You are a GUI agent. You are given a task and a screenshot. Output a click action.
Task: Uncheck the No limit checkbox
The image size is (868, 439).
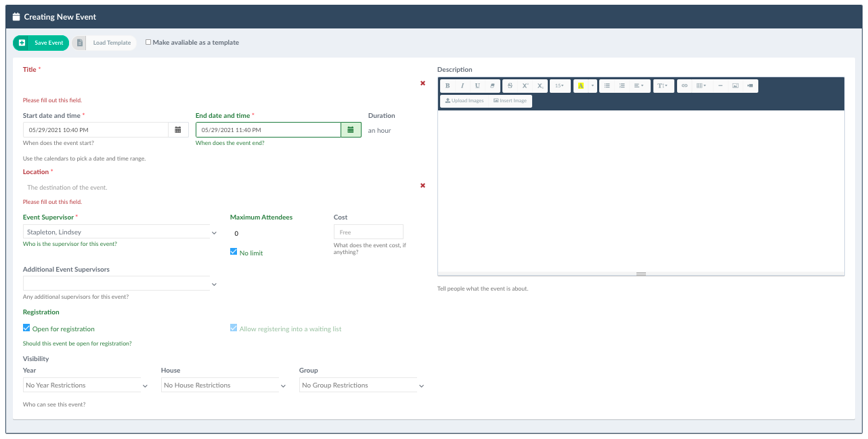tap(234, 252)
